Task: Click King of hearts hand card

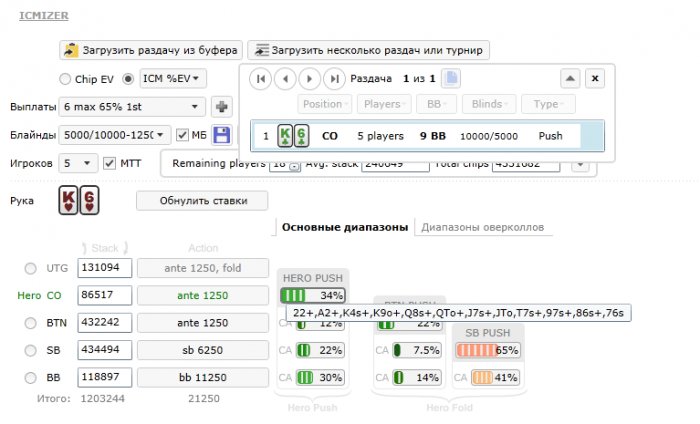Action: tap(68, 201)
